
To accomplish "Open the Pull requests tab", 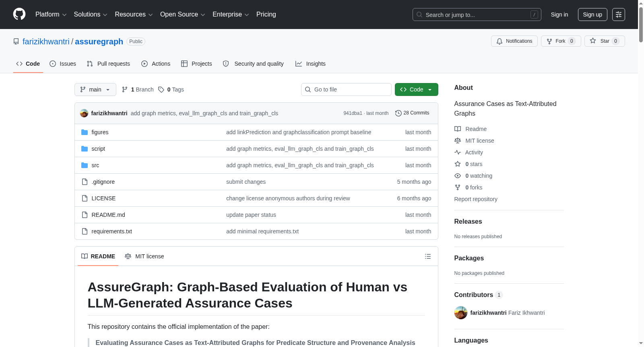I will [108, 64].
